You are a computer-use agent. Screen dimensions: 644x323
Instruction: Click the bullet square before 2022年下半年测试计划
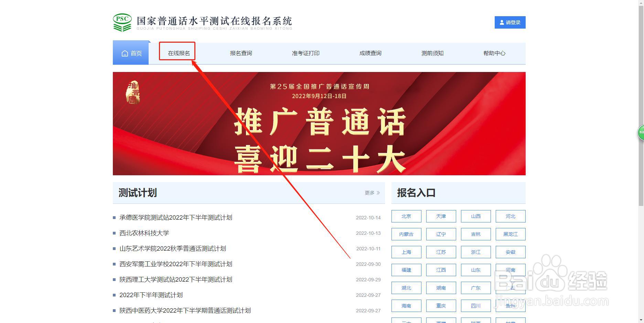(114, 295)
